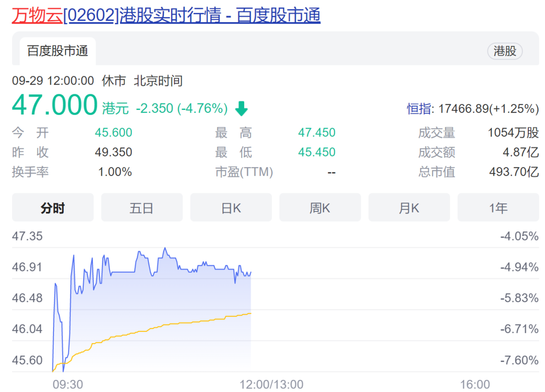Click the 09:30 time axis label

coord(68,384)
